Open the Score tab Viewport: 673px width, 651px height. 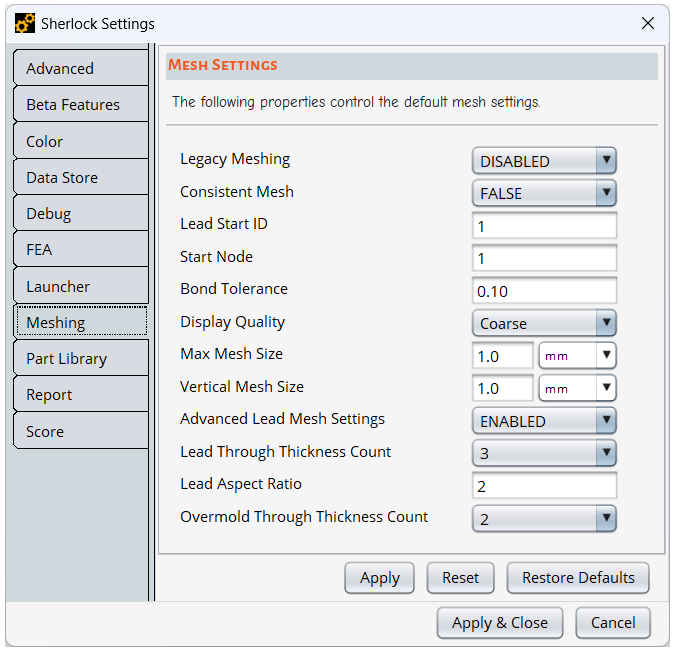click(x=81, y=431)
